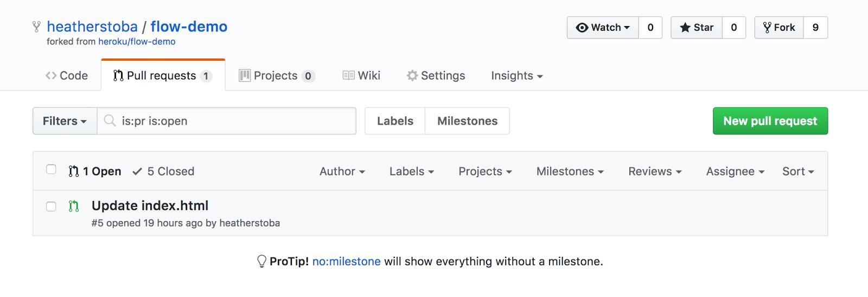The image size is (868, 297).
Task: Focus the is:pr is:open search field
Action: click(227, 121)
